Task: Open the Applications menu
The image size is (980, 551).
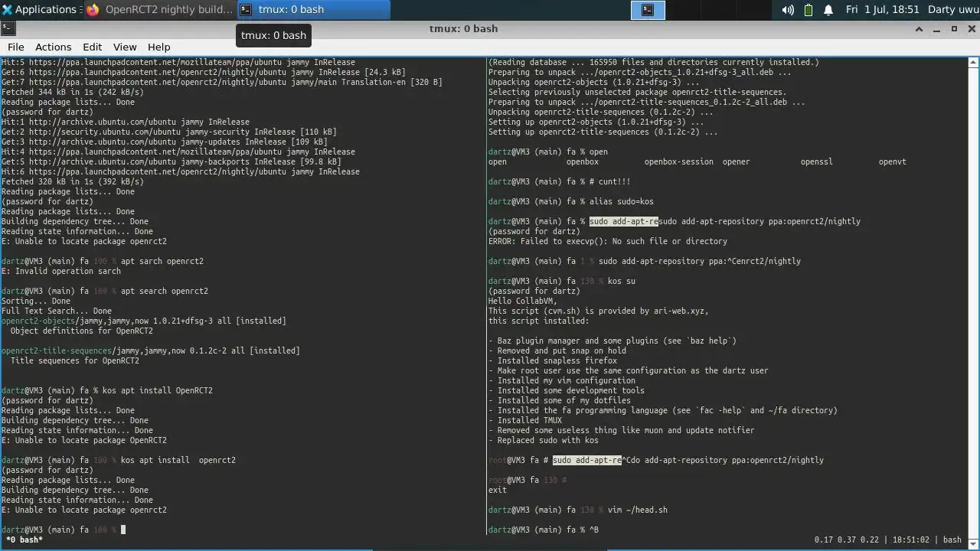Action: pos(40,9)
